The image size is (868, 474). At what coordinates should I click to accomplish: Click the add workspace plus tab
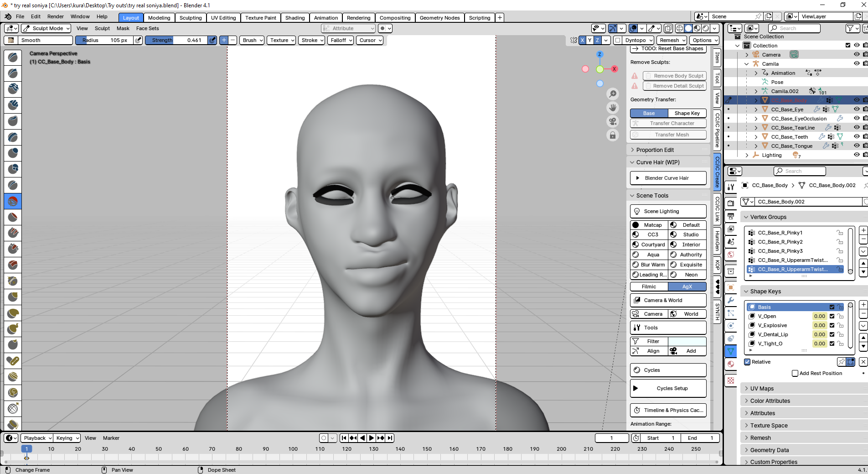click(x=500, y=18)
